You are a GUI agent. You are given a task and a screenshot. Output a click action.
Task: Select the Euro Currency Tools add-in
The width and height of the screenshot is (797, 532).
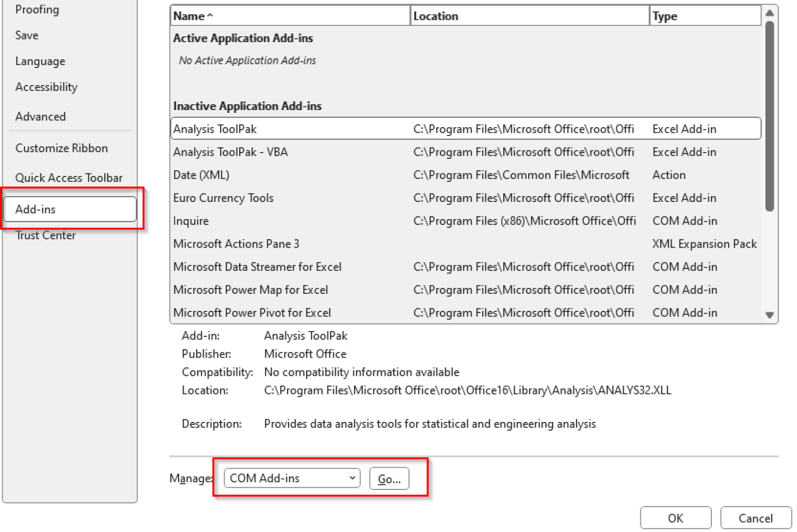tap(223, 198)
